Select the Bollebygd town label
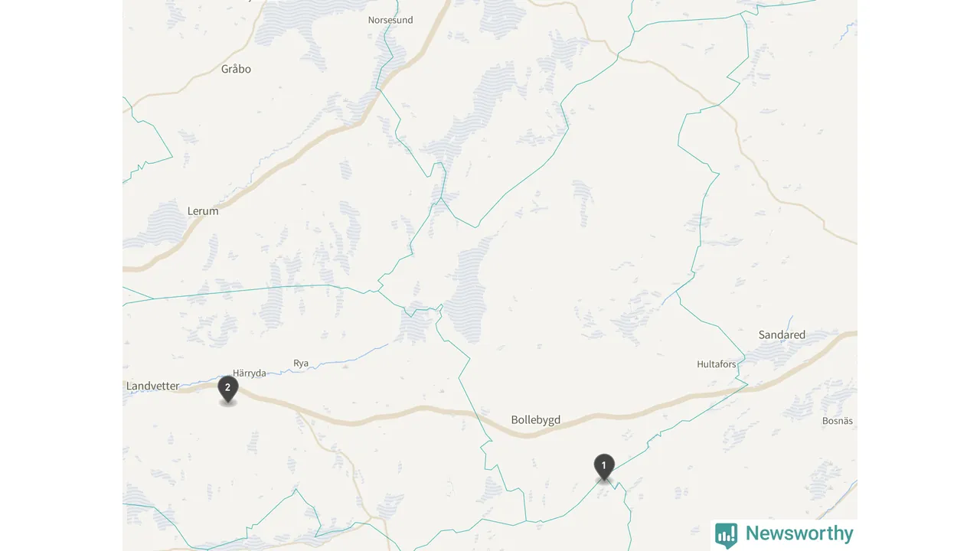This screenshot has height=551, width=980. (536, 420)
